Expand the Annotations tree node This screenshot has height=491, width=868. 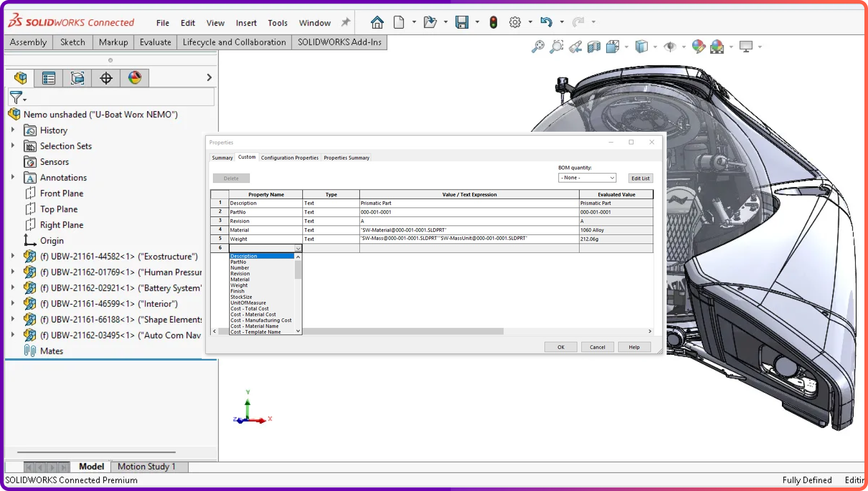coord(13,177)
